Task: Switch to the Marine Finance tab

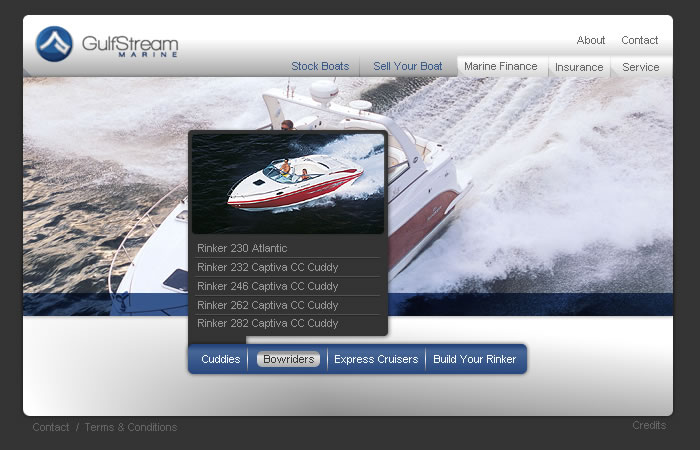Action: pyautogui.click(x=500, y=67)
